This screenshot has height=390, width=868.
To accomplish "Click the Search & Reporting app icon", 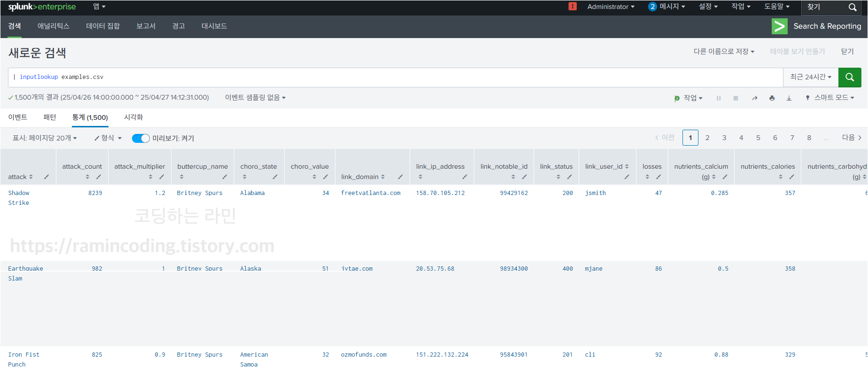I will click(x=780, y=26).
